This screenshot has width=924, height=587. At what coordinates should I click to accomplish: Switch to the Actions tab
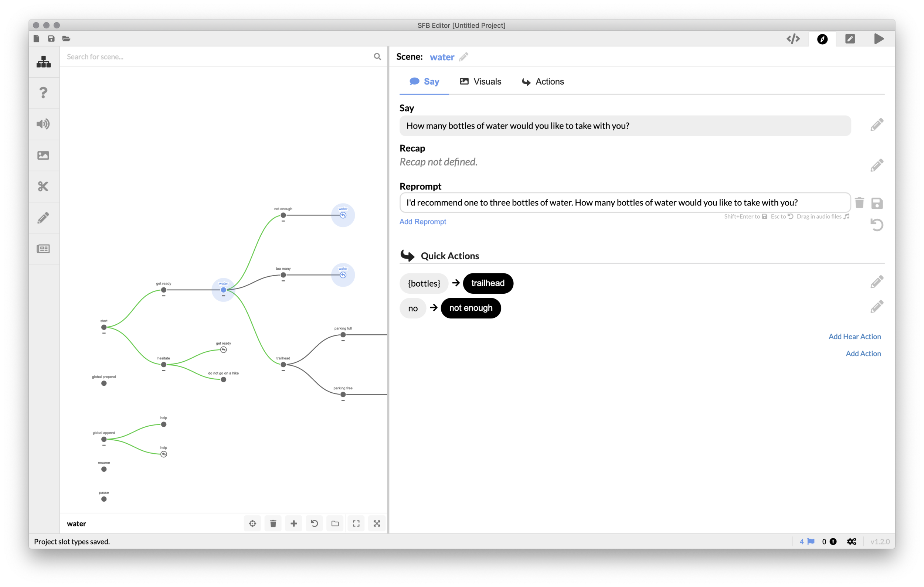[543, 82]
